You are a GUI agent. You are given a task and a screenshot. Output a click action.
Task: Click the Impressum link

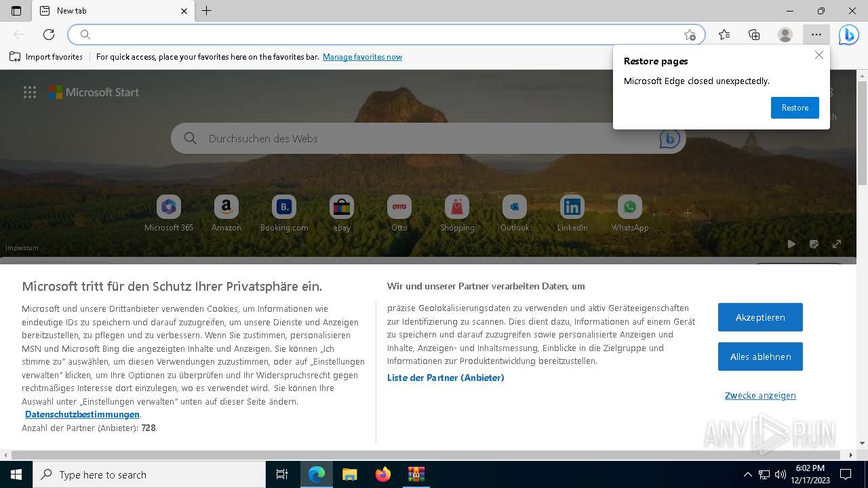click(x=22, y=248)
